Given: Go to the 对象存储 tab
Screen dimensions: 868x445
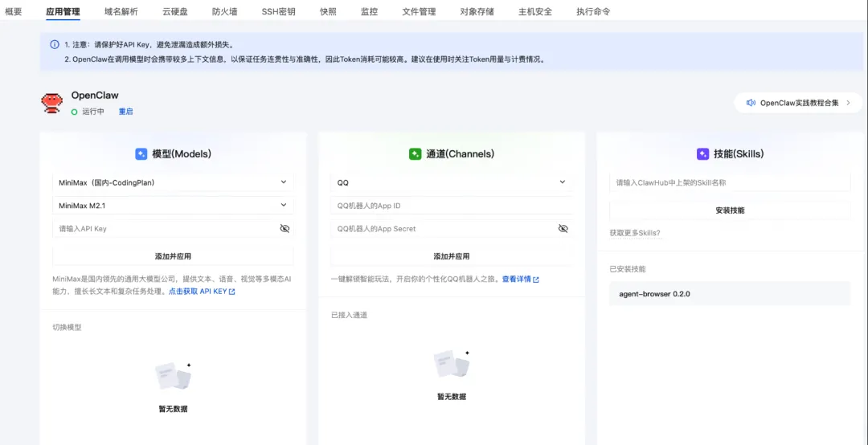Looking at the screenshot, I should tap(477, 11).
